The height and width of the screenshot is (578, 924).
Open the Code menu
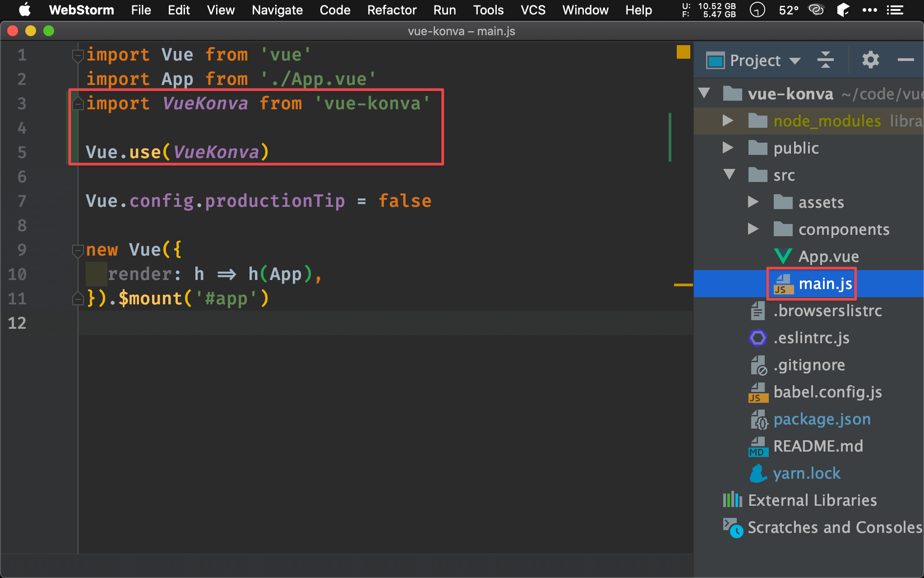[335, 10]
